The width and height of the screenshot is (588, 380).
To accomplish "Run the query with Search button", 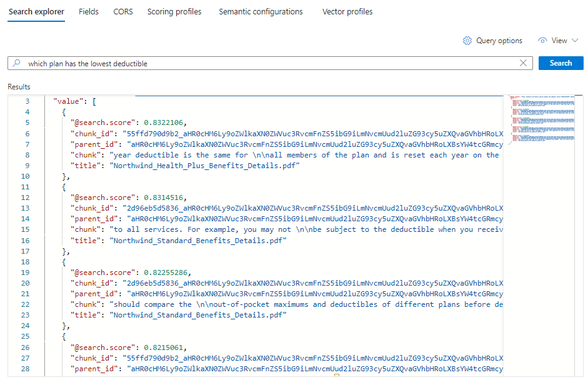I will (x=561, y=63).
